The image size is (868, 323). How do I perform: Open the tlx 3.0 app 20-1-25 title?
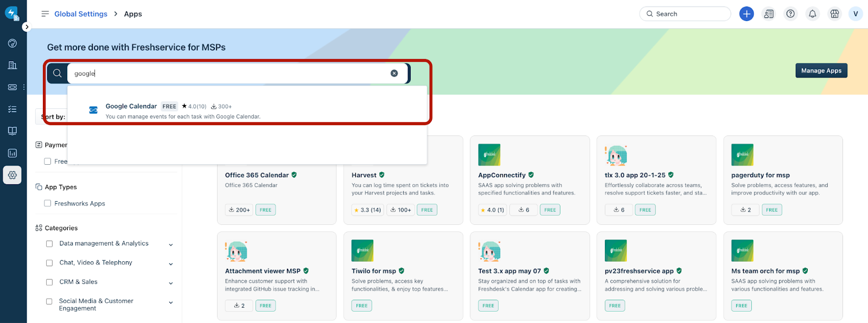click(635, 175)
